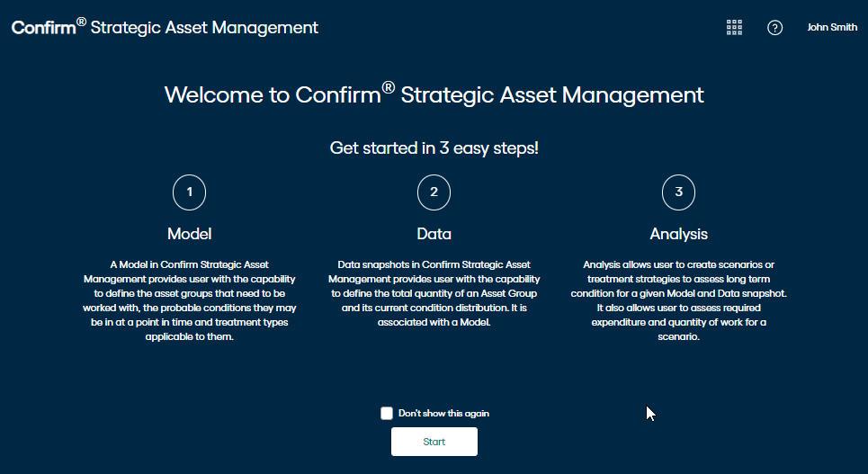The width and height of the screenshot is (868, 474).
Task: Click "Strategic Asset Management" in the top bar
Action: point(204,28)
